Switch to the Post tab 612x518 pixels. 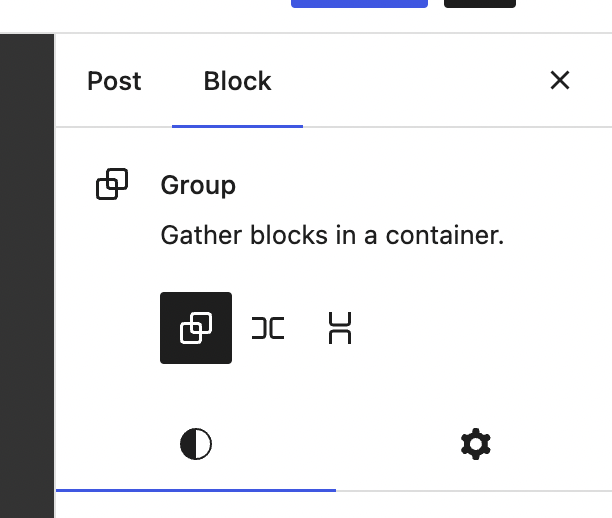tap(114, 81)
